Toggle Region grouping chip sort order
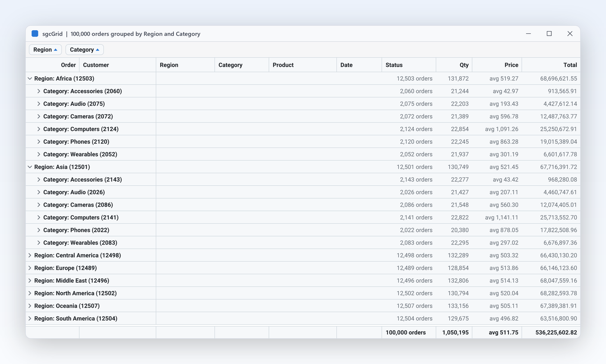Image resolution: width=606 pixels, height=364 pixels. point(45,50)
